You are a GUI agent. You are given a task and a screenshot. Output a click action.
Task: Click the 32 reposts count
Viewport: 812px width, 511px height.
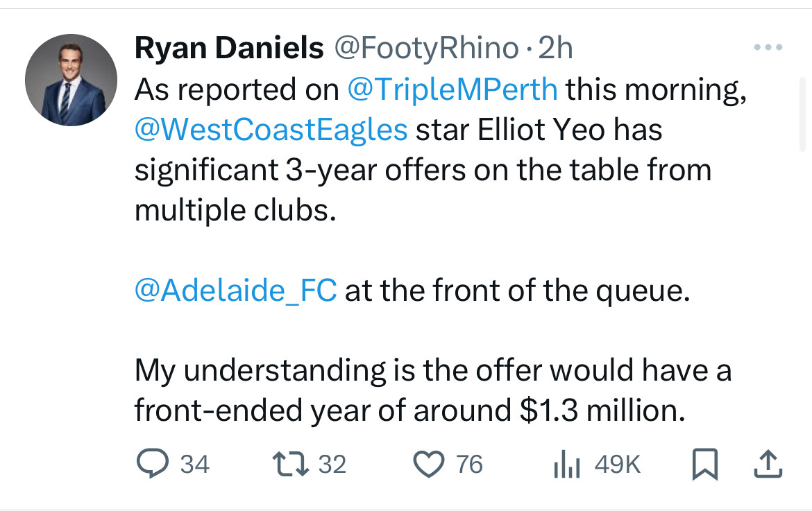coord(332,464)
